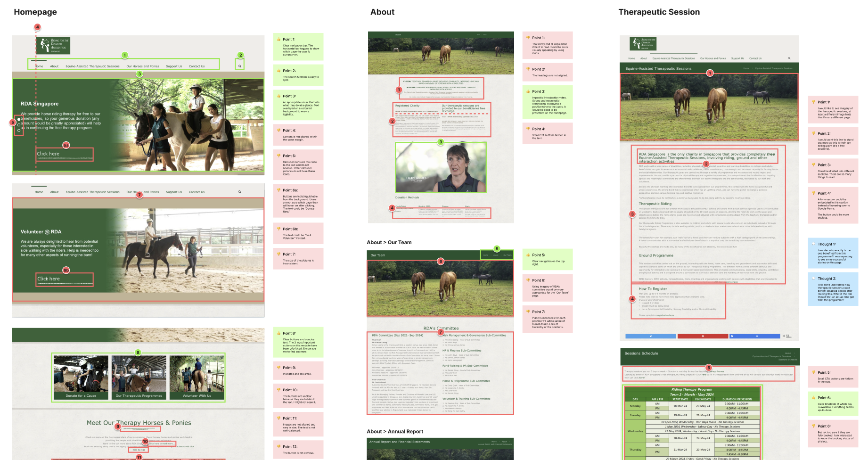Screen dimensions: 868x460
Task: Open the Our Therapeutic Programmes card
Action: (x=139, y=378)
